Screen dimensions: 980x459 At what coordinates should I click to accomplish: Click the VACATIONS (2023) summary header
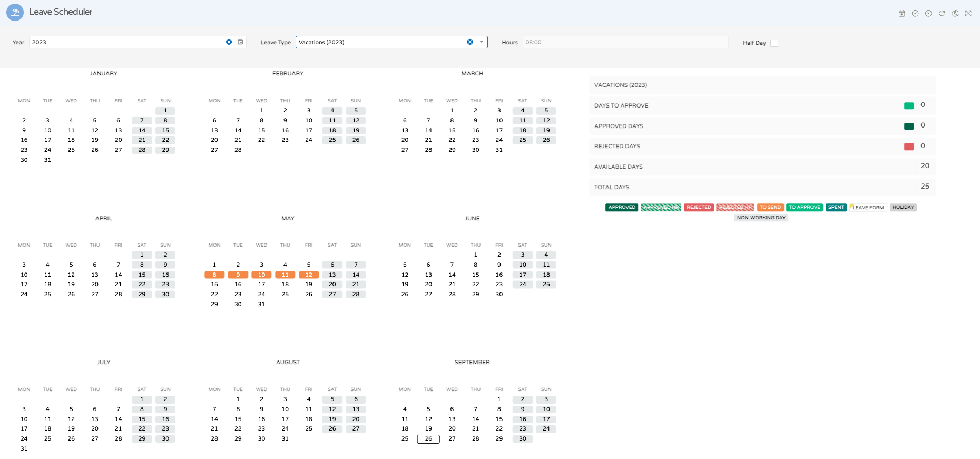762,85
